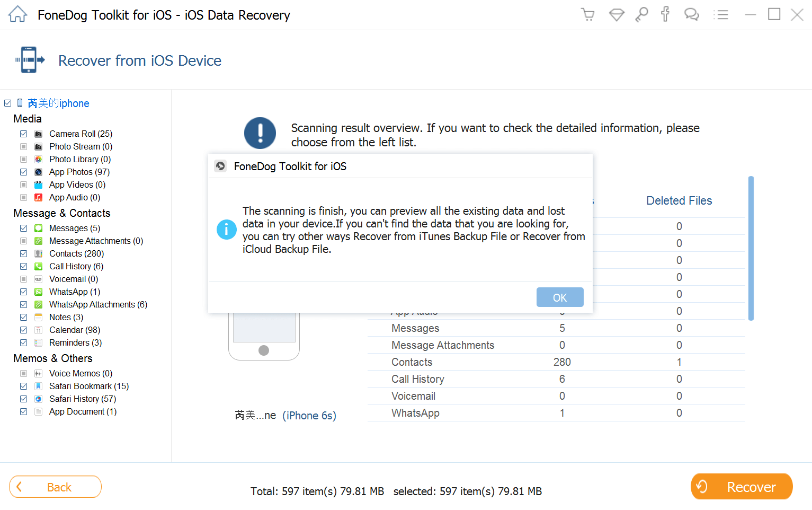Click the Message Attachments table row
Viewport: 812px width, 510px height.
pos(556,345)
